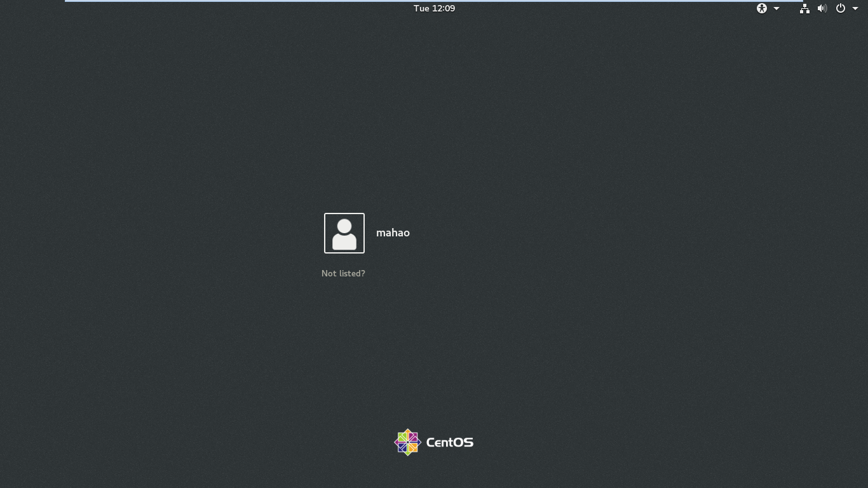Open the accessibility menu icon
This screenshot has width=868, height=488.
[x=762, y=8]
